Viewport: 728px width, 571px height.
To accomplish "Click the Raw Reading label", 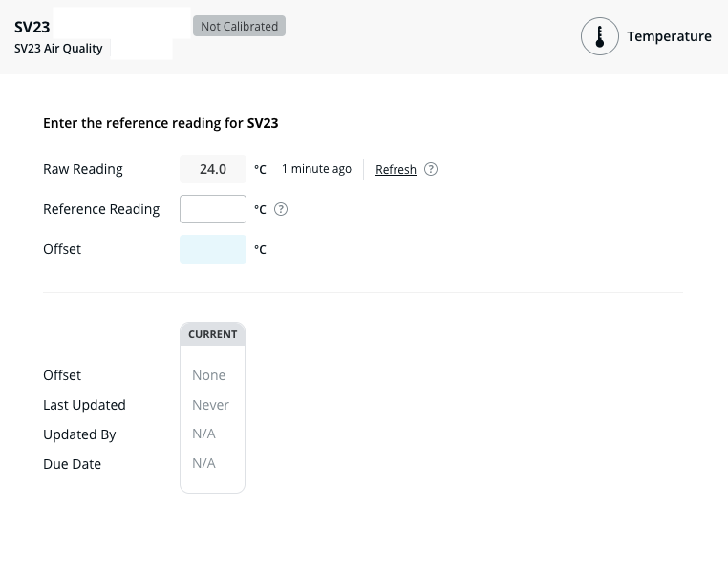I will pyautogui.click(x=83, y=169).
